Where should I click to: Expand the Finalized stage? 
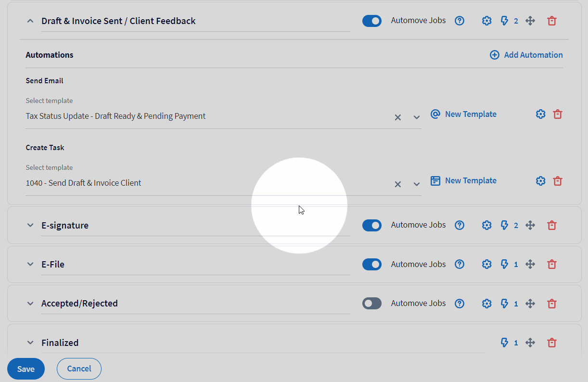(30, 342)
